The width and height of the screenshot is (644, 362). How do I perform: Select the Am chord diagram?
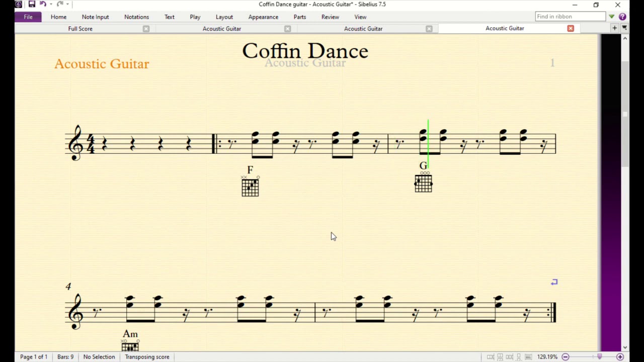(130, 345)
